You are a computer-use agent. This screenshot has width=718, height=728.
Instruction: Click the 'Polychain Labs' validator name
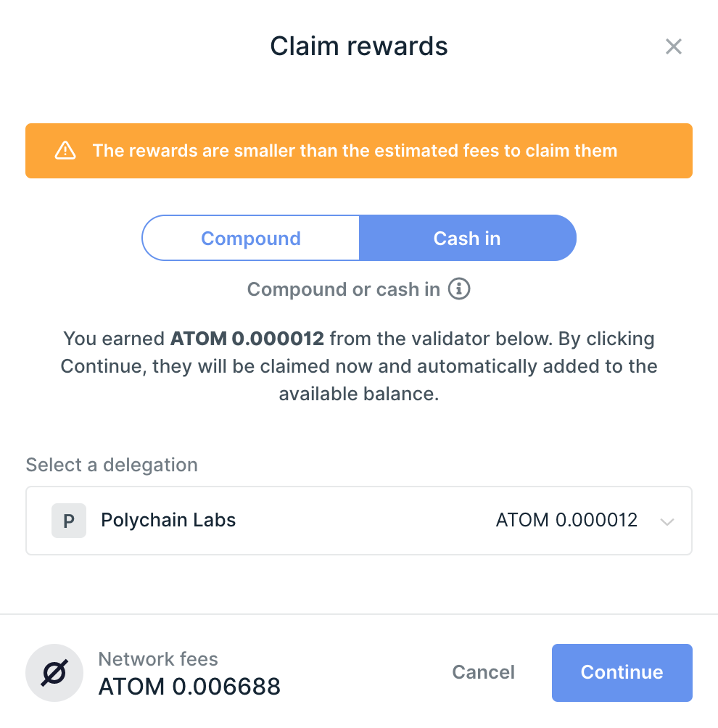(168, 520)
